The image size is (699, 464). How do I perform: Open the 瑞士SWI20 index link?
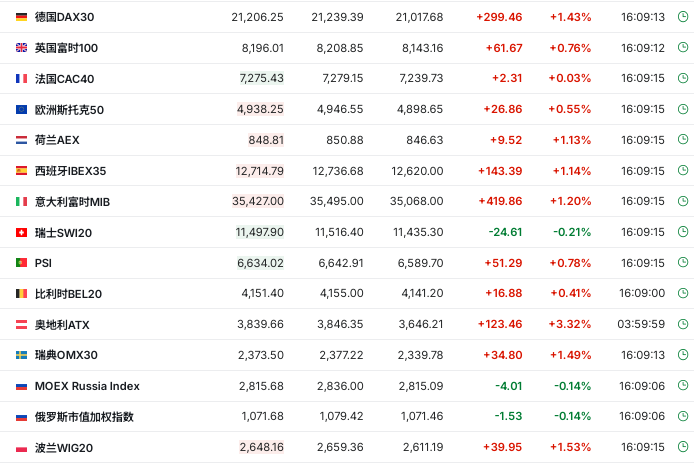point(63,232)
